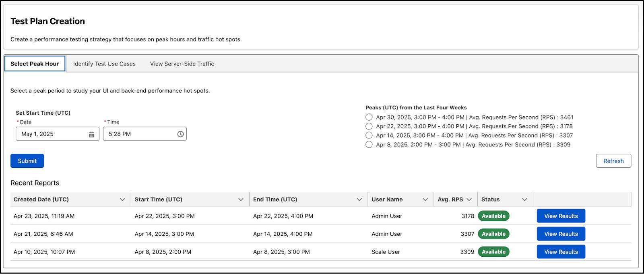Click Available status badge in Scale User row
The height and width of the screenshot is (274, 644).
point(493,252)
